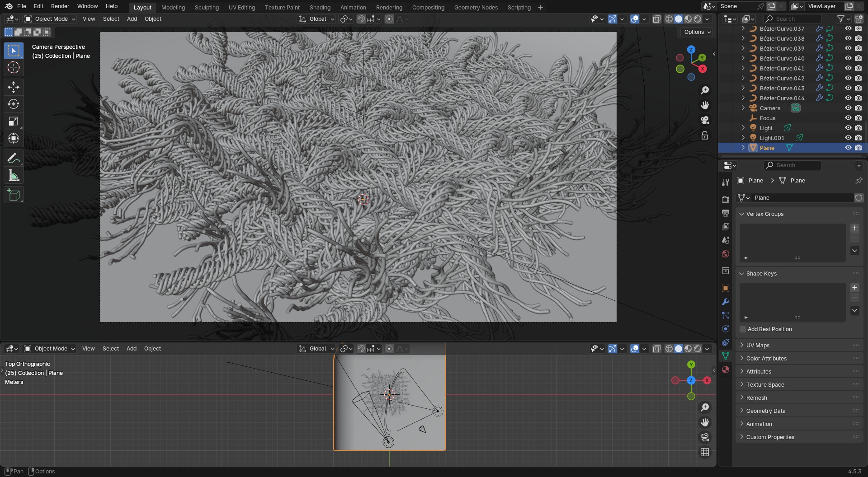Select the 3D Cursor tool
The image size is (868, 477).
pyautogui.click(x=14, y=68)
